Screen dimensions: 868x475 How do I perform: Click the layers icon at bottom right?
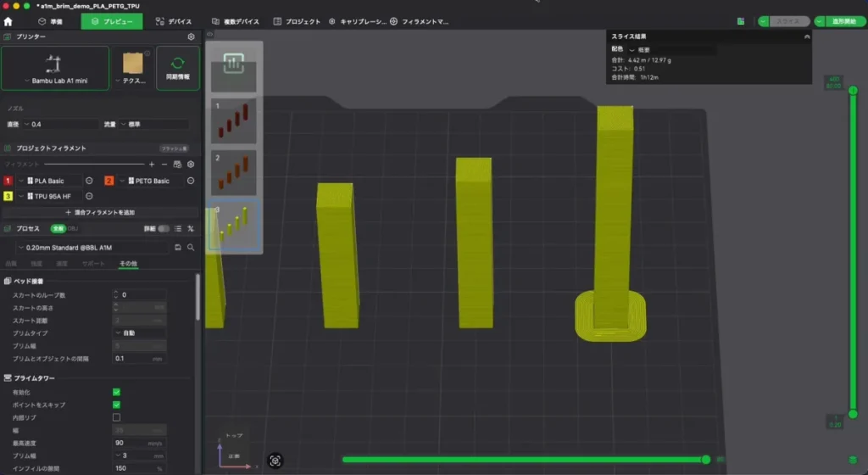pos(853,460)
